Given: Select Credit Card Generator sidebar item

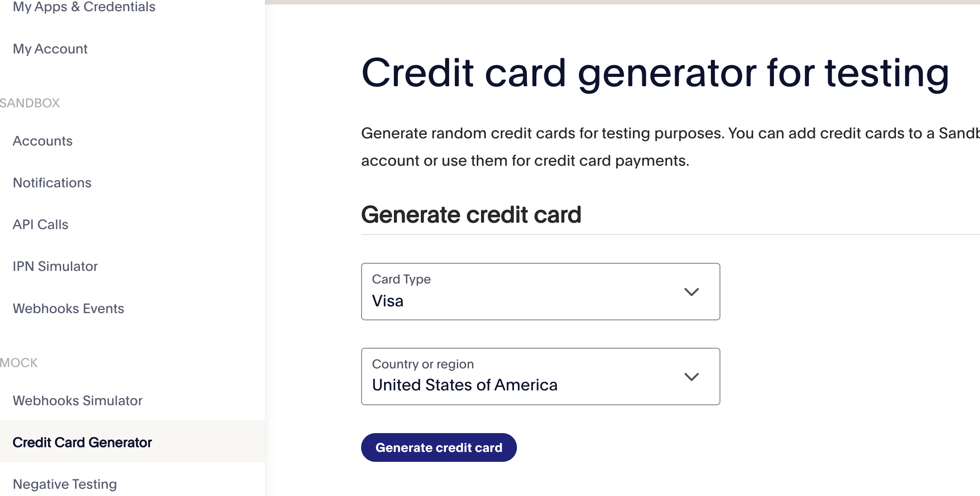Looking at the screenshot, I should pos(82,443).
